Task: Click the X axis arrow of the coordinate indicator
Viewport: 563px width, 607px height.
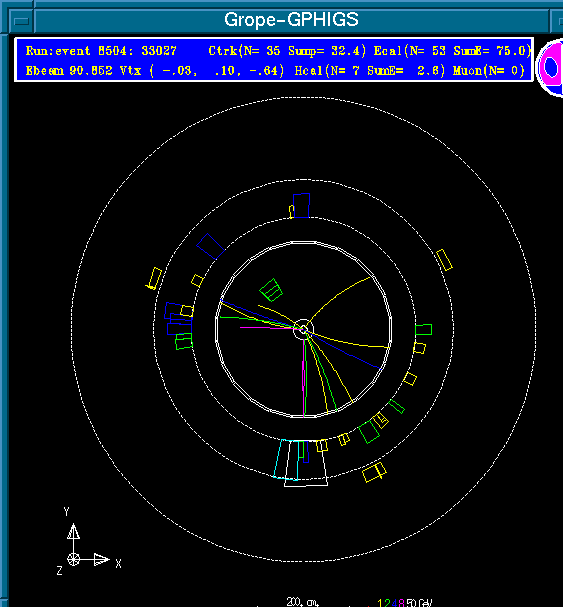Action: click(x=102, y=559)
